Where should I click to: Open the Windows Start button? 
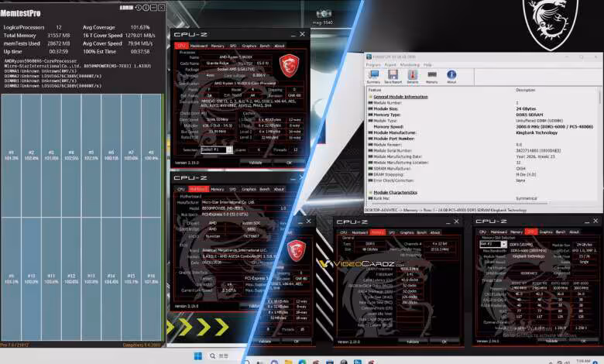pos(198,355)
